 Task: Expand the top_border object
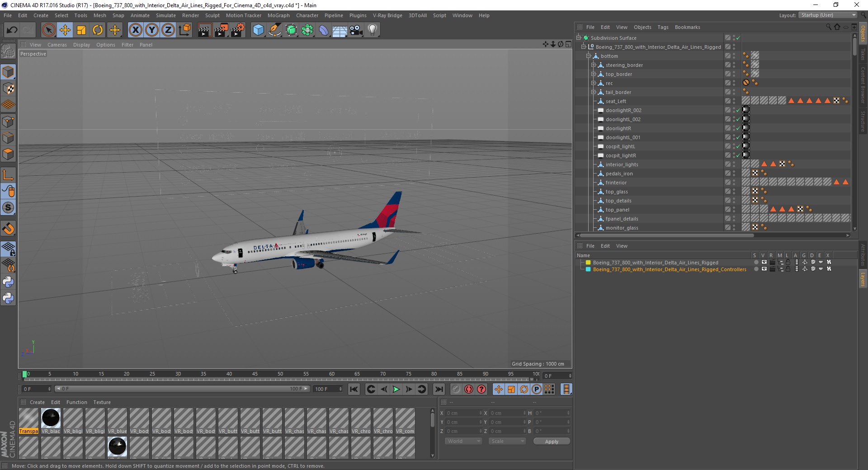click(594, 74)
